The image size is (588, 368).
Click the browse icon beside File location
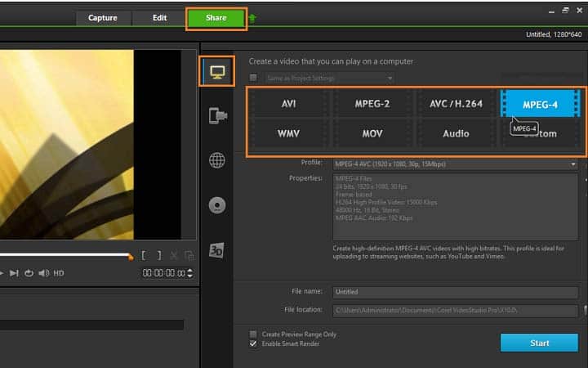coord(586,310)
